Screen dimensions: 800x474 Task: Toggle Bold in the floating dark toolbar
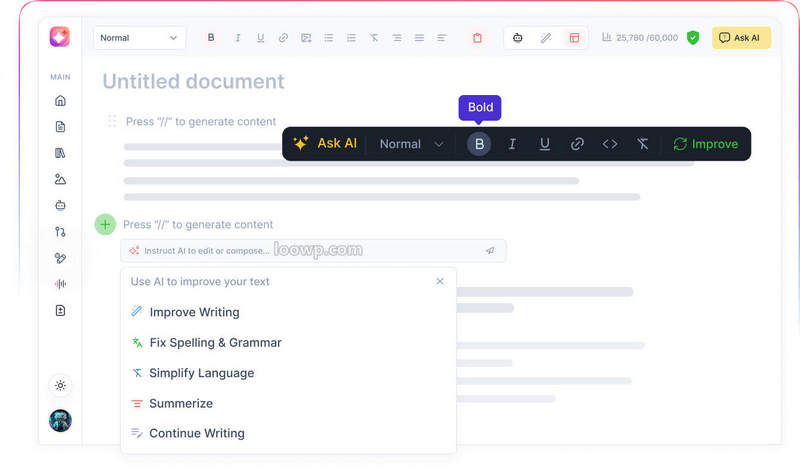click(479, 144)
